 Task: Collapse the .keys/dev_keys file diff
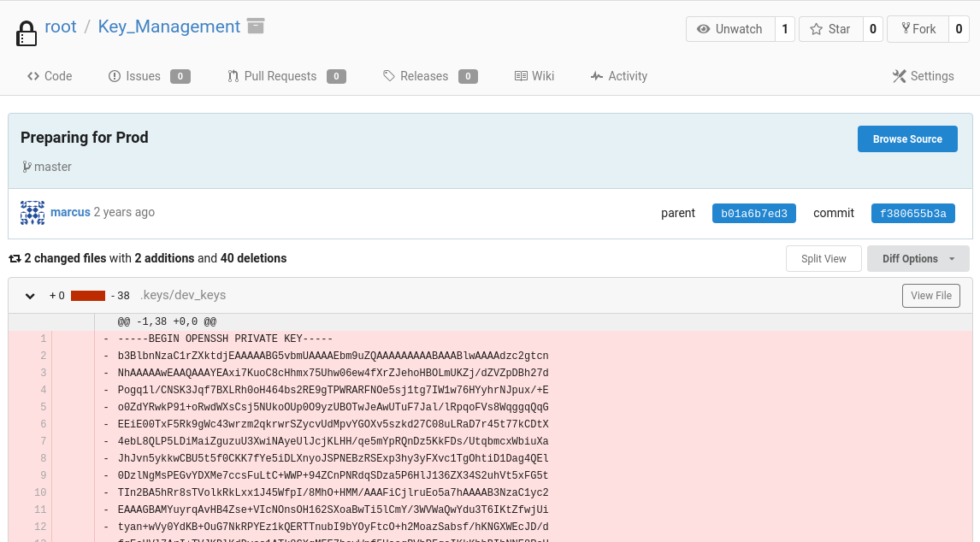pyautogui.click(x=30, y=296)
